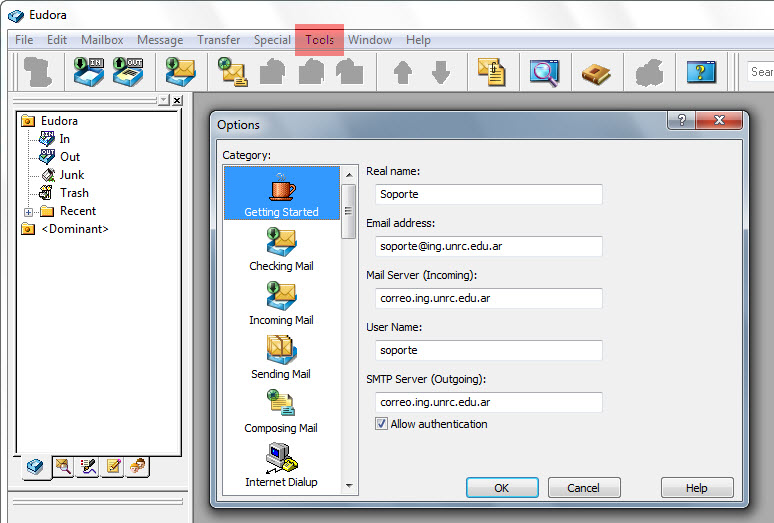Check mail using envelope download icon
Image resolution: width=774 pixels, height=523 pixels.
[180, 72]
